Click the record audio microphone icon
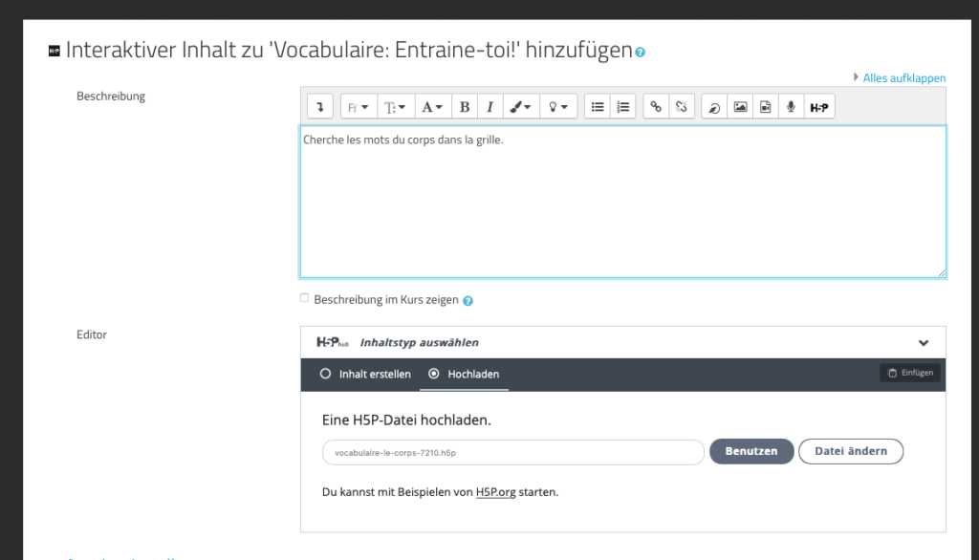The height and width of the screenshot is (560, 979). tap(791, 107)
